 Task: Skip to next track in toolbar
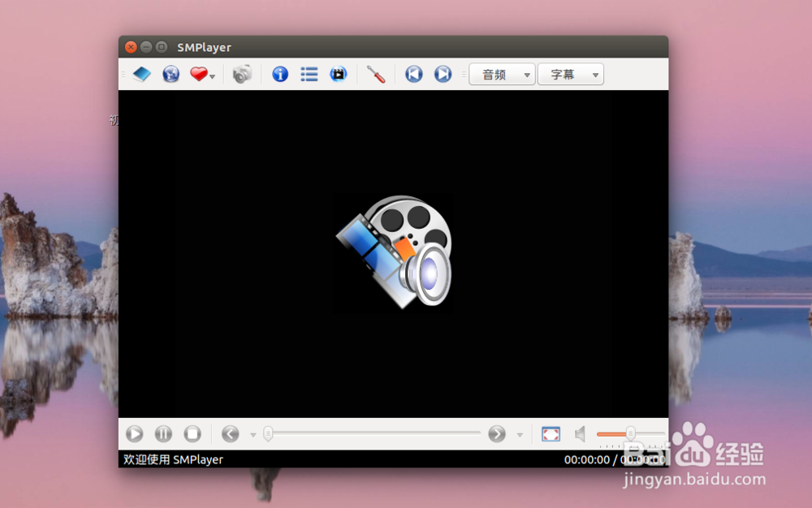point(443,75)
